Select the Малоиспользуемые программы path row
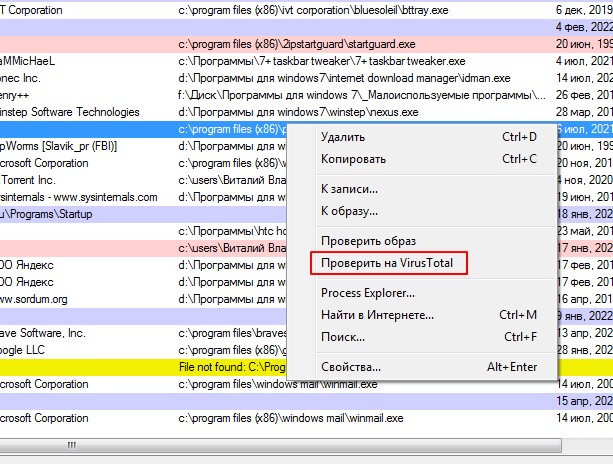The image size is (613, 464). [306, 95]
